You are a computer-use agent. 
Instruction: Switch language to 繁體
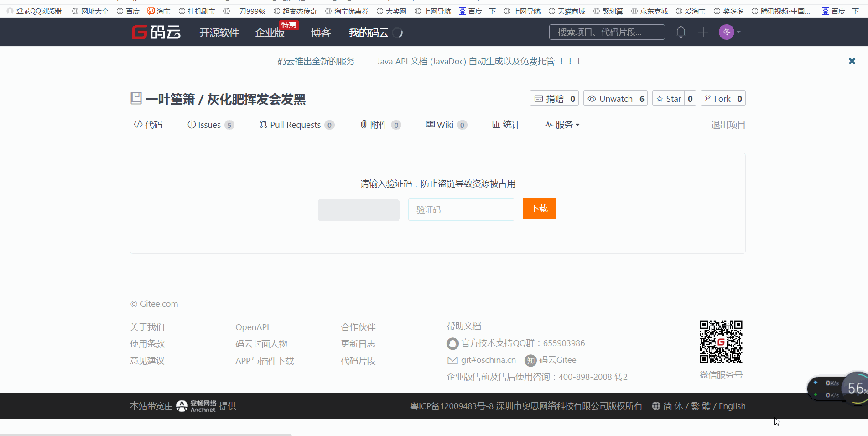pos(701,406)
